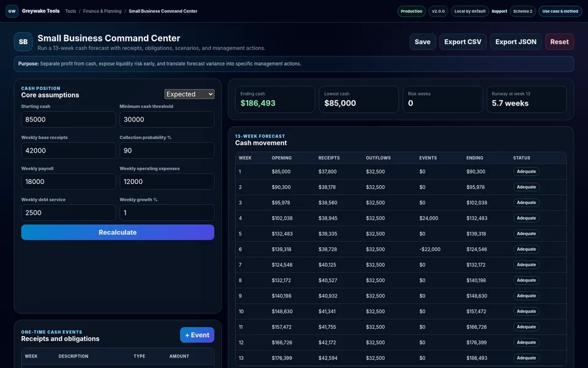
Task: Click the Schema 2 pill
Action: pyautogui.click(x=522, y=11)
